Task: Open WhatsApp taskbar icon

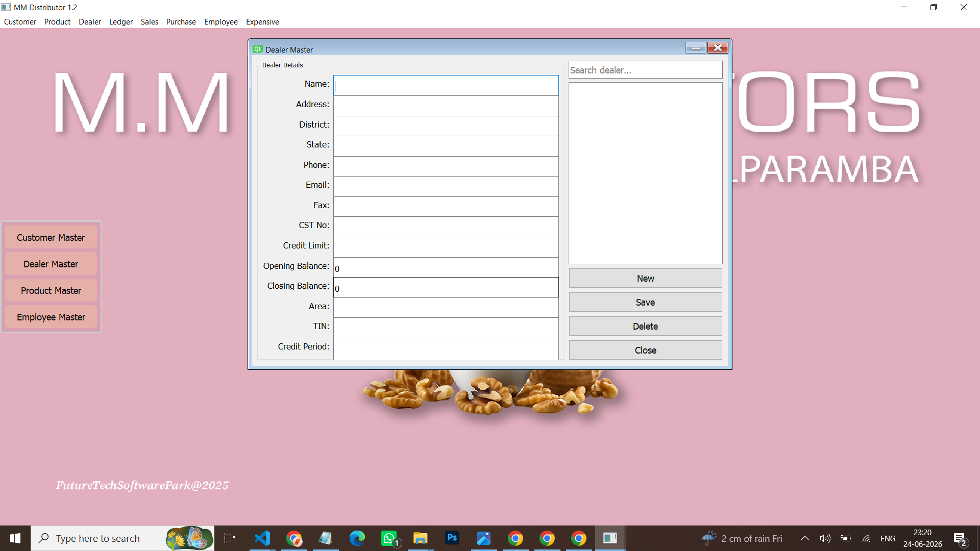Action: 389,538
